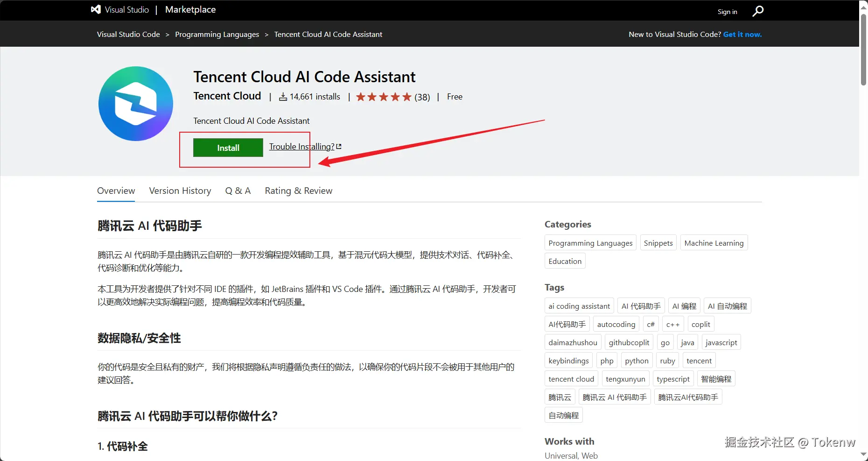Click the 'ruby' tag
This screenshot has width=868, height=461.
tap(668, 361)
